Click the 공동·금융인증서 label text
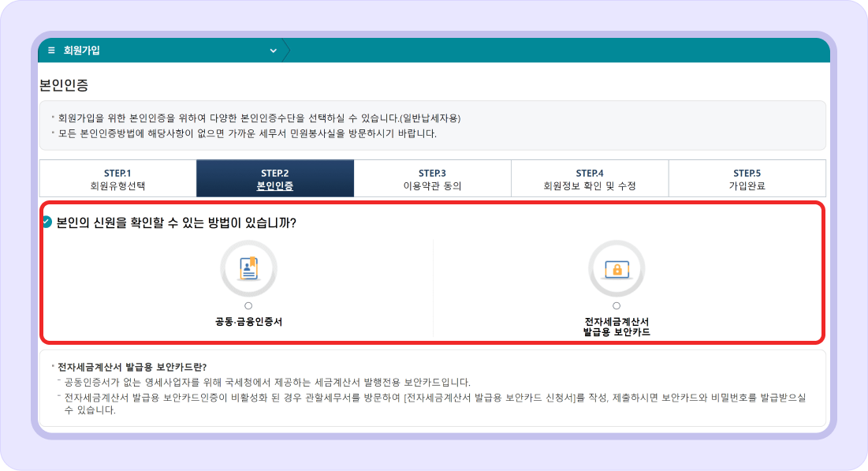This screenshot has height=471, width=868. coord(249,320)
